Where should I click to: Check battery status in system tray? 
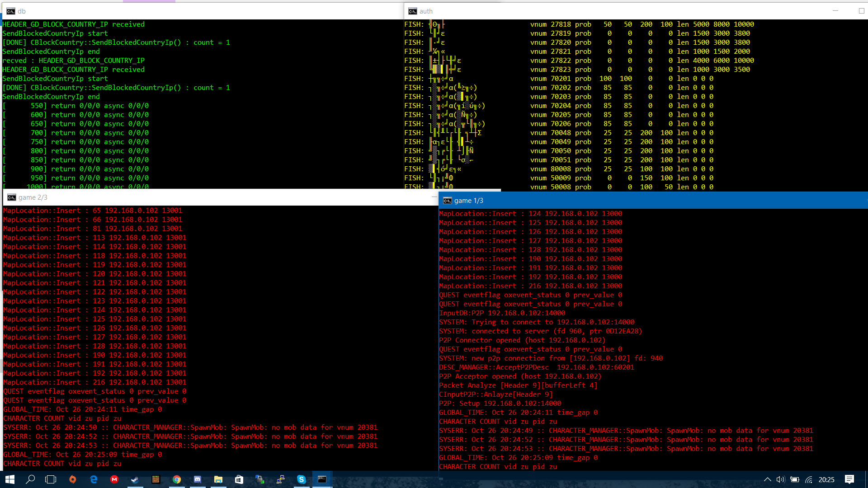795,479
